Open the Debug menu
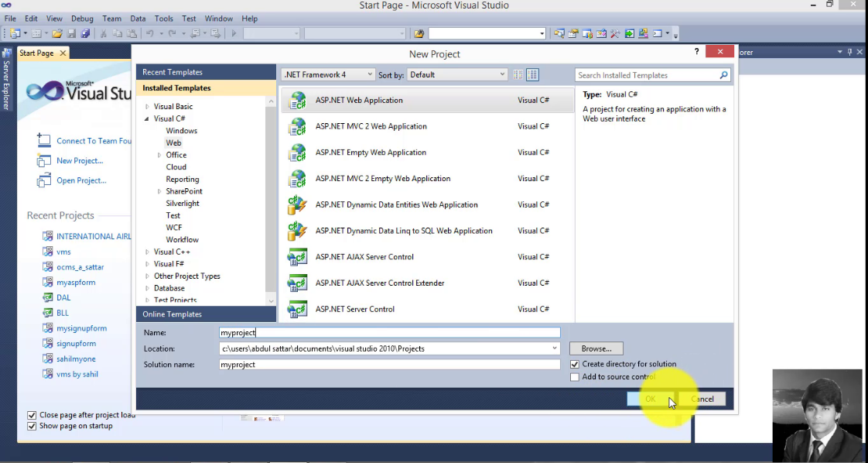 (83, 19)
